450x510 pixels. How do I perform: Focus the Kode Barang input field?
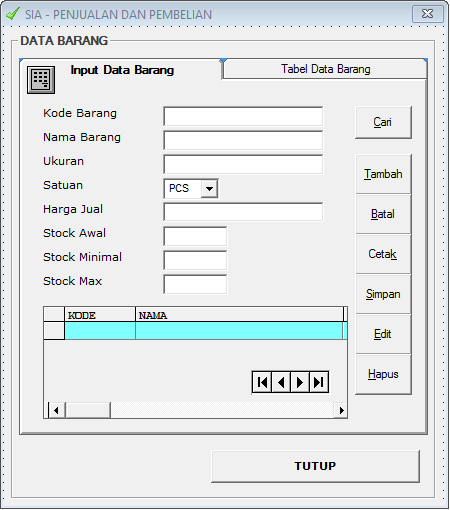click(243, 116)
